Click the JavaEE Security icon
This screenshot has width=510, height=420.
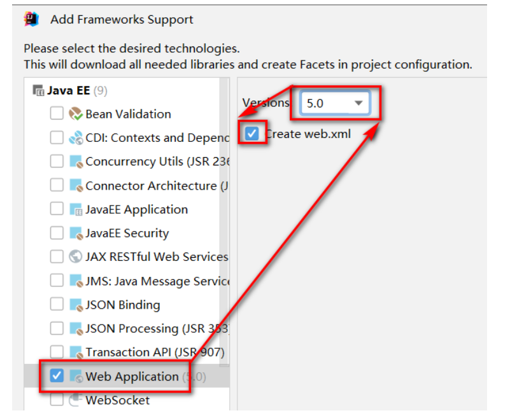coord(76,233)
